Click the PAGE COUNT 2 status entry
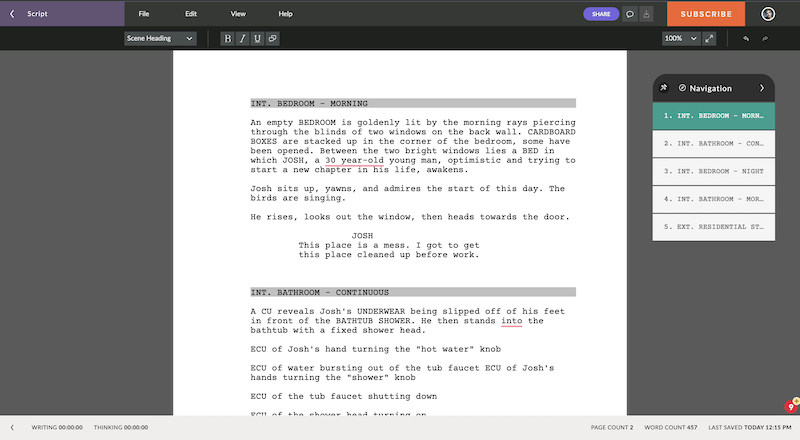 click(612, 427)
